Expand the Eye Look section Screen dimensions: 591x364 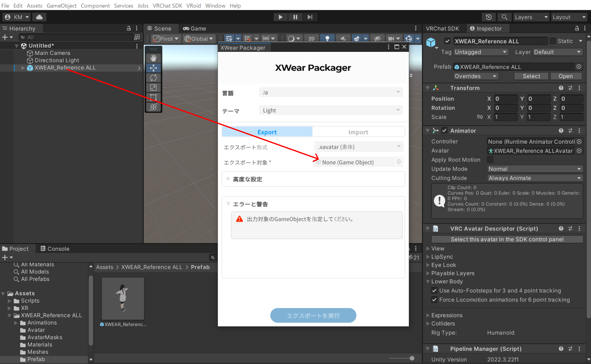pyautogui.click(x=428, y=265)
